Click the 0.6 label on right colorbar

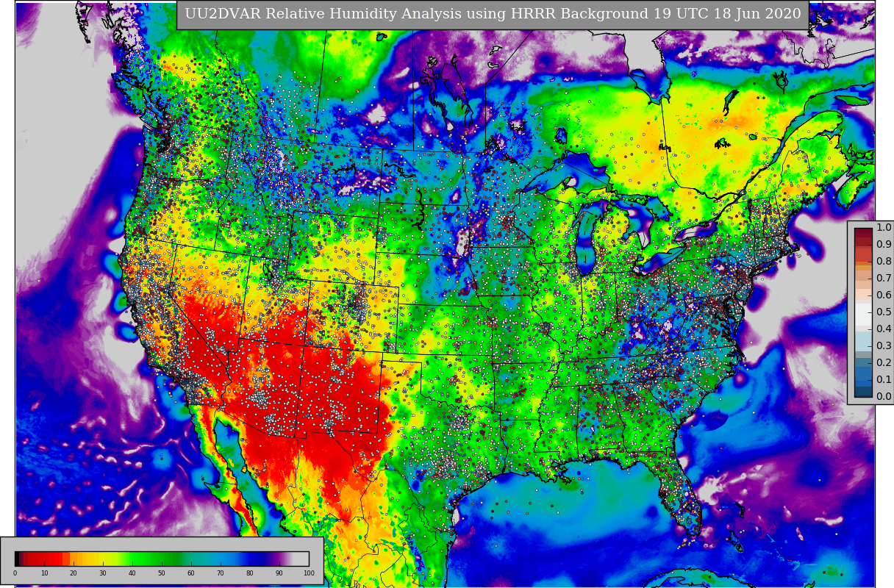tap(884, 295)
